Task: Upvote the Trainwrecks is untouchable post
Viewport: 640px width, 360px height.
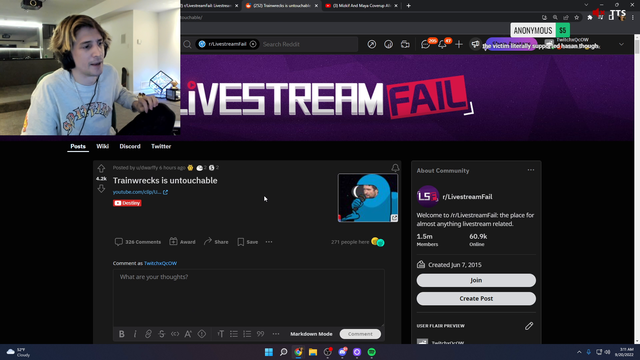Action: point(101,168)
